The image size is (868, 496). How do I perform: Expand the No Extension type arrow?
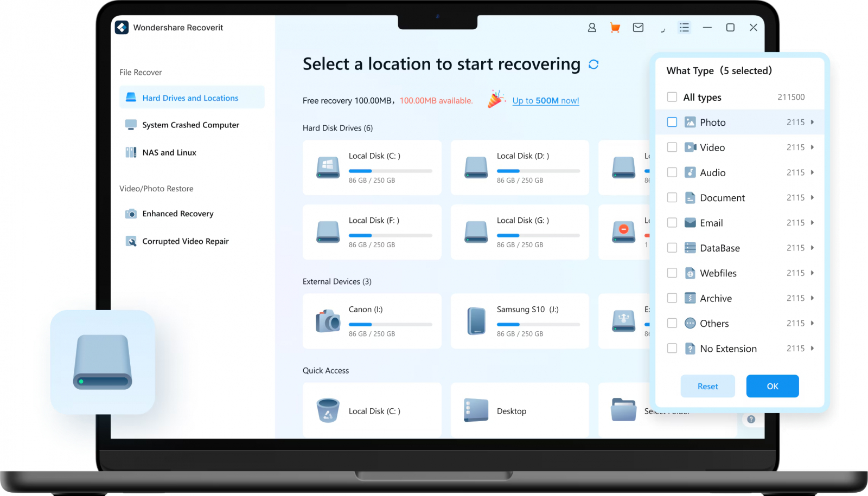pyautogui.click(x=812, y=348)
